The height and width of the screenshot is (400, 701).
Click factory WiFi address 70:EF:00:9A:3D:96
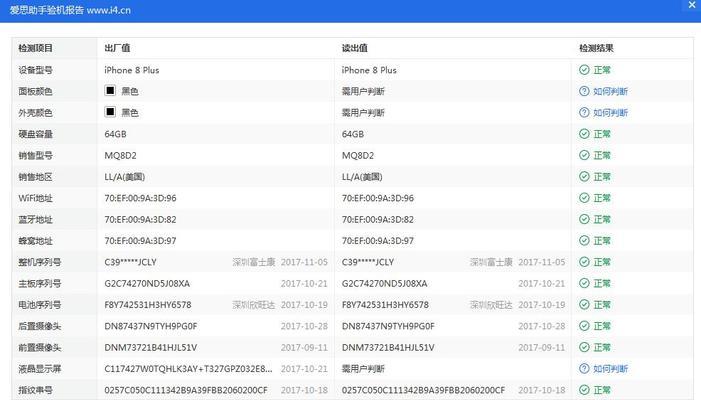pos(140,198)
